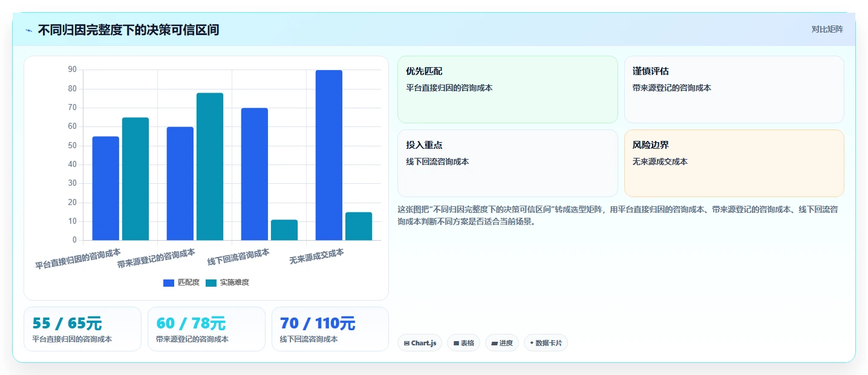Screen dimensions: 868x375
Task: Click the 60 / 78元 value
Action: [x=191, y=323]
